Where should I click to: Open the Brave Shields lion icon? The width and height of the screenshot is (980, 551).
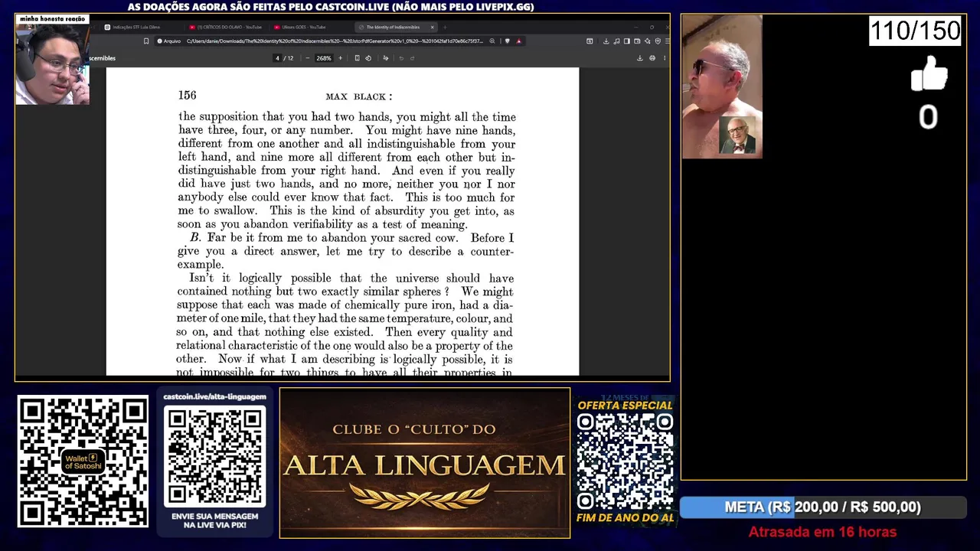pyautogui.click(x=507, y=41)
